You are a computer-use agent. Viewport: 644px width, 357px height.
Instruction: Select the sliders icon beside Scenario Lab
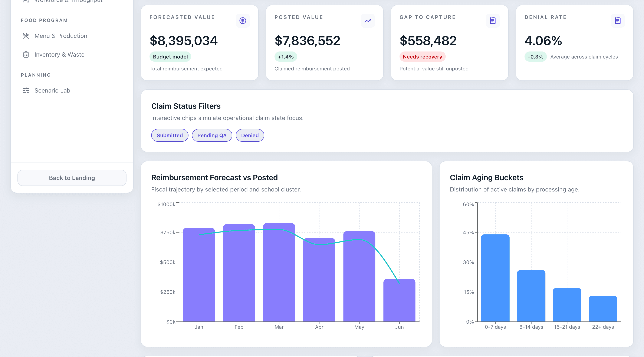(x=26, y=90)
